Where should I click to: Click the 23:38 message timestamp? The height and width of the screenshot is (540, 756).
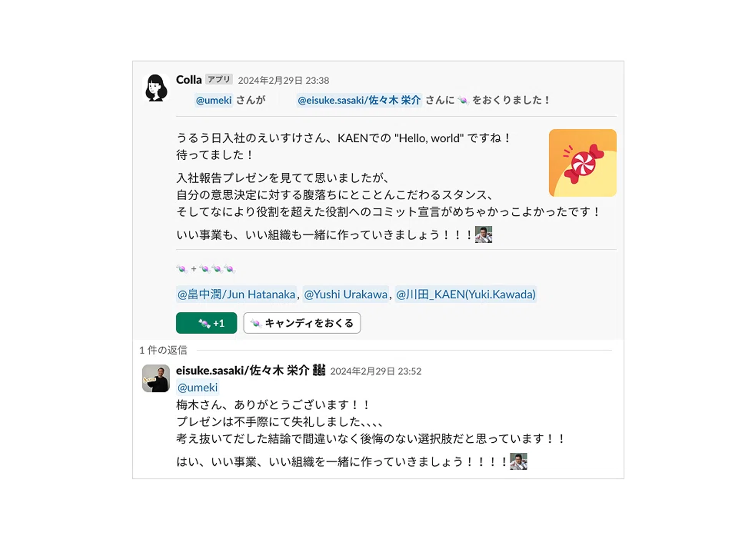coord(283,80)
